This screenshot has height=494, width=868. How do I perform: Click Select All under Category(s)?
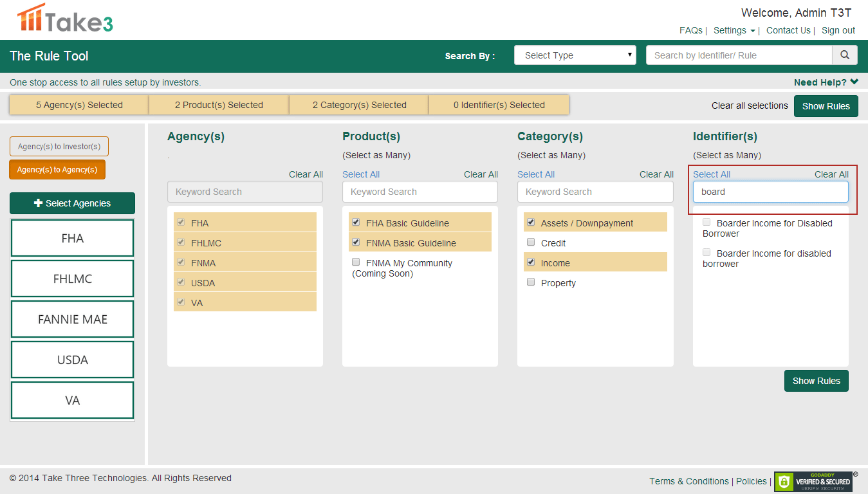pyautogui.click(x=535, y=174)
